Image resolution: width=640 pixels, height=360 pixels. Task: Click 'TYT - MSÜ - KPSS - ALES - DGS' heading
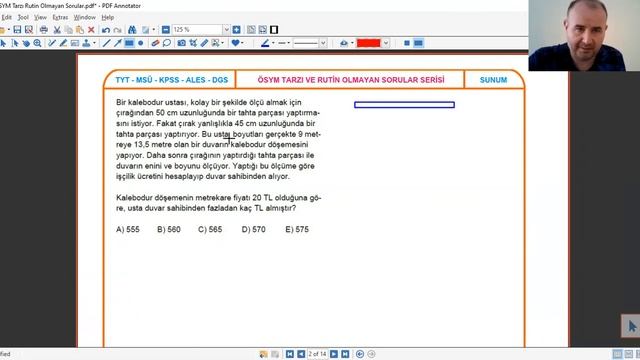click(x=171, y=80)
